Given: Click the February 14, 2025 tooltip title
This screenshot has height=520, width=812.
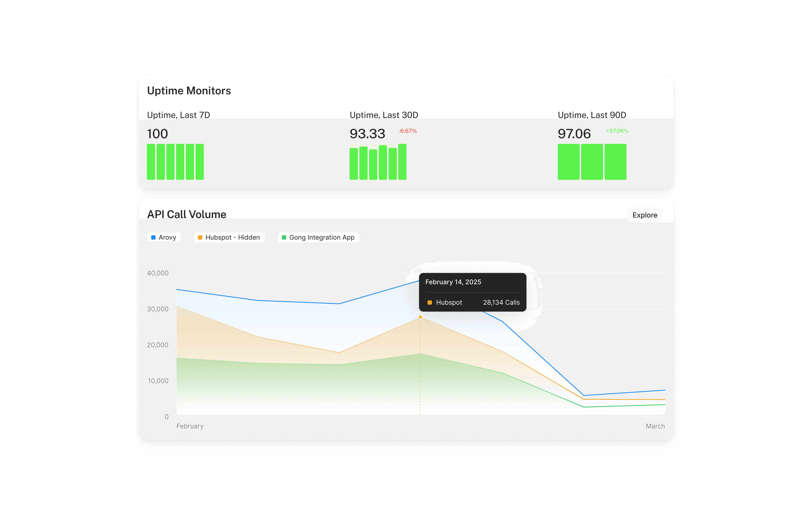Looking at the screenshot, I should tap(453, 282).
